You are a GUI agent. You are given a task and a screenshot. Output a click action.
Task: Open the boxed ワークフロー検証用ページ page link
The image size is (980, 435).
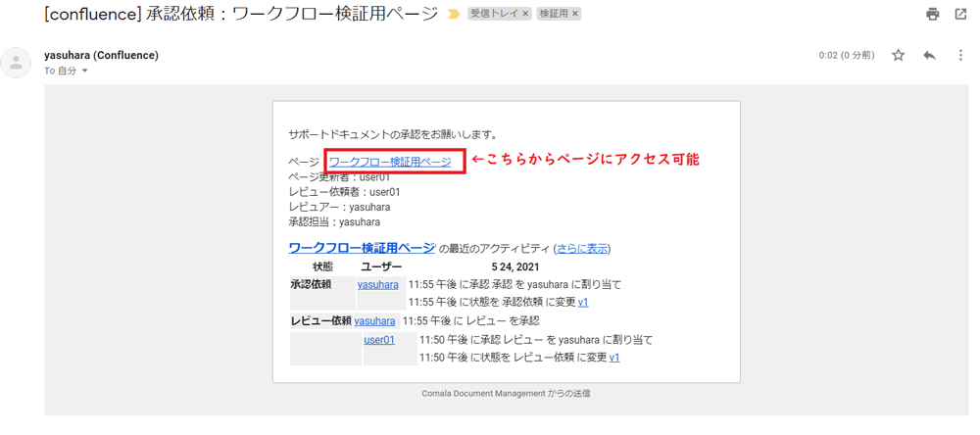coord(390,162)
